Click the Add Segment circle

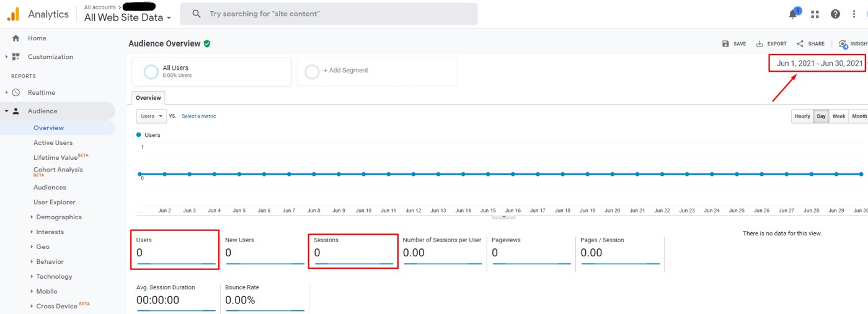coord(312,71)
